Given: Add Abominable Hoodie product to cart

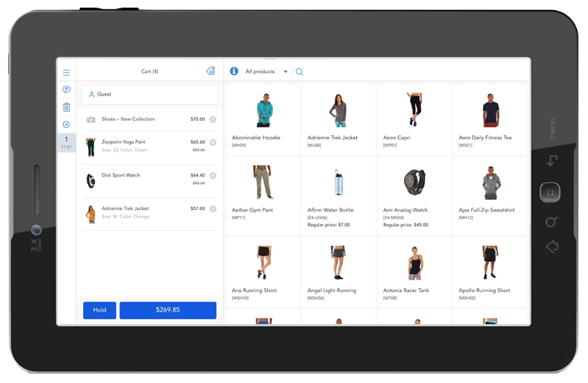Looking at the screenshot, I should click(x=262, y=118).
